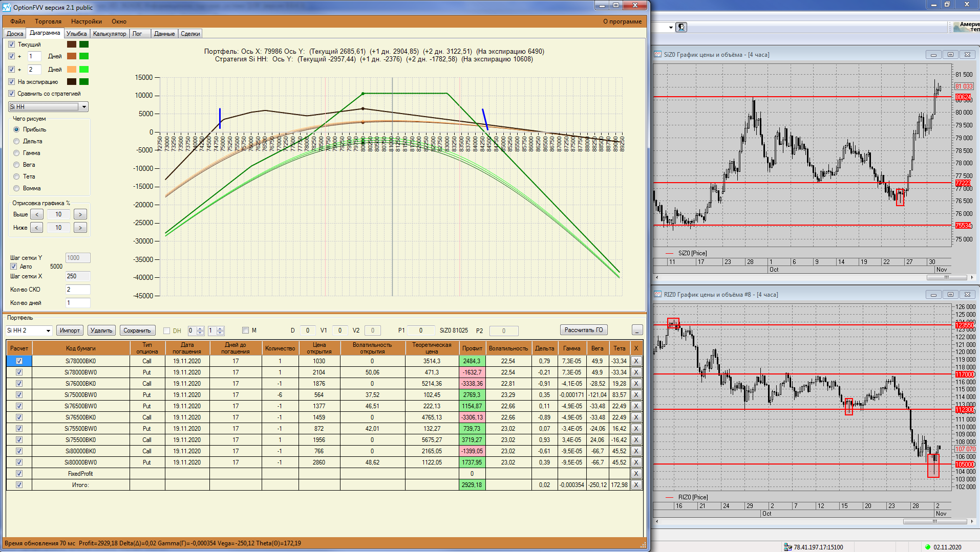Remove the Si78000BK0 Call row with X
This screenshot has height=552, width=980.
coord(636,361)
